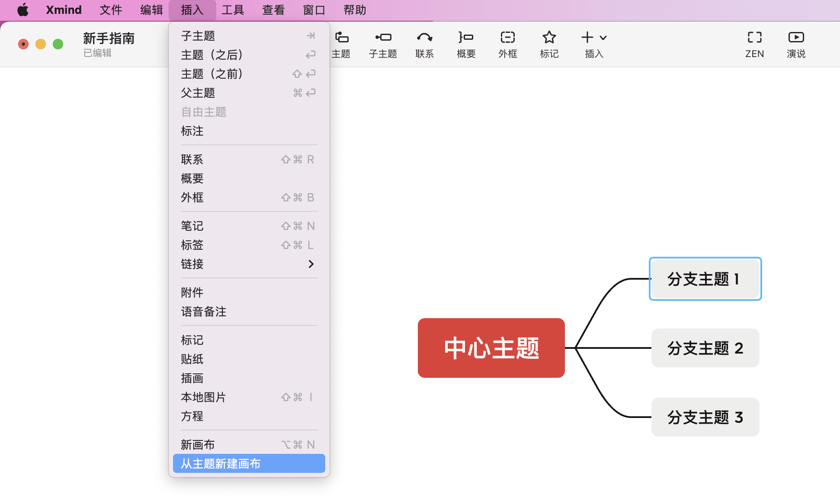Viewport: 840px width, 504px height.
Task: Open the Apple menu
Action: coord(22,10)
